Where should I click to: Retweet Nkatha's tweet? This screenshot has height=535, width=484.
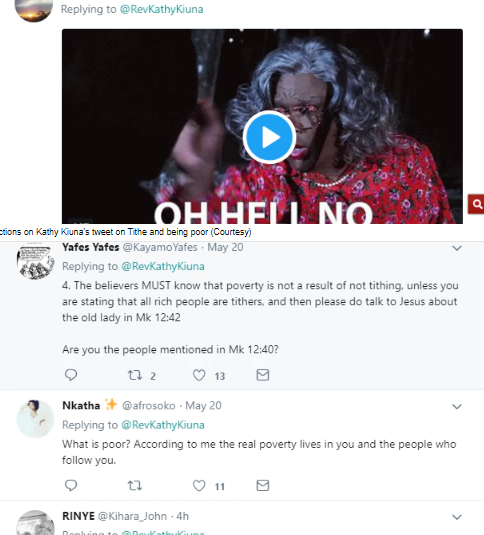click(x=135, y=486)
